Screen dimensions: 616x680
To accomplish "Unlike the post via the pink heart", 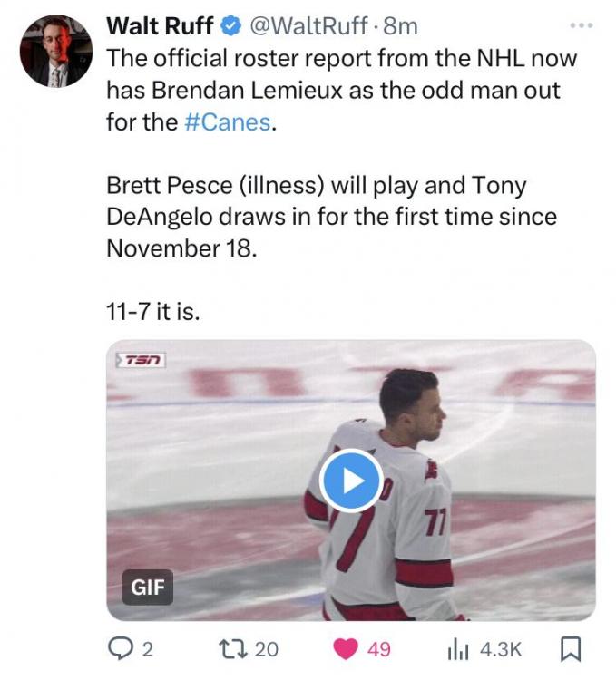I will pos(347,649).
